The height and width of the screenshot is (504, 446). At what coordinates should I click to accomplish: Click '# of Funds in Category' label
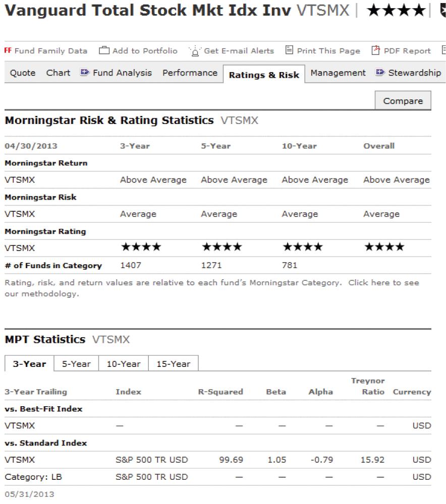click(x=53, y=266)
